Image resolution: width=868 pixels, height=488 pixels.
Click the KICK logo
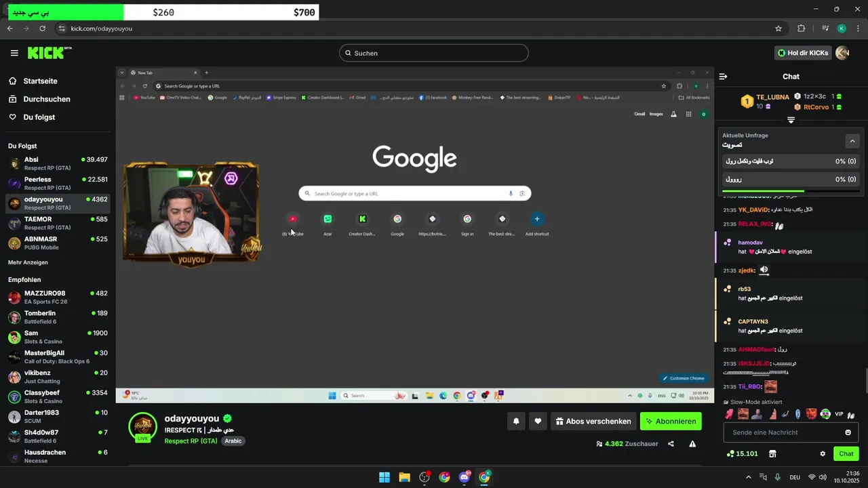tap(50, 53)
